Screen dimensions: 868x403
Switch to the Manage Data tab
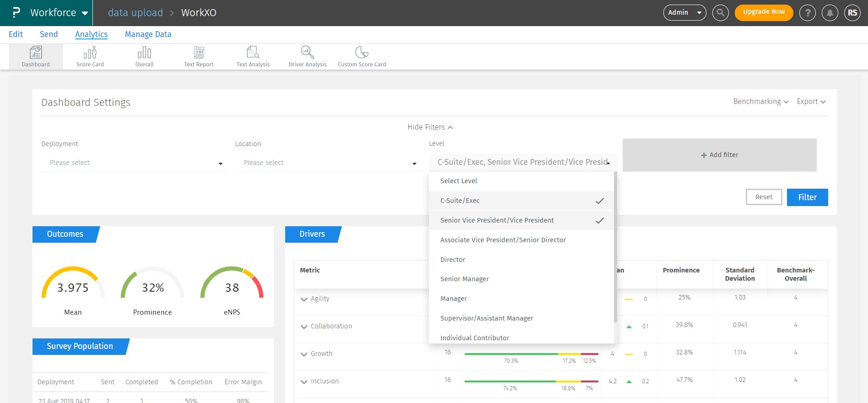[148, 34]
